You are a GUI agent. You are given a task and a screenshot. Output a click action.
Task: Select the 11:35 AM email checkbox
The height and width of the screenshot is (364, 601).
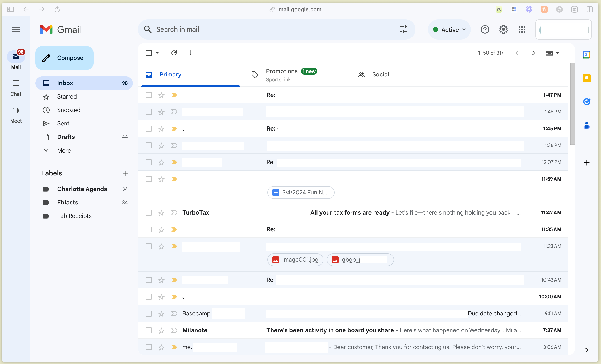[x=149, y=229]
